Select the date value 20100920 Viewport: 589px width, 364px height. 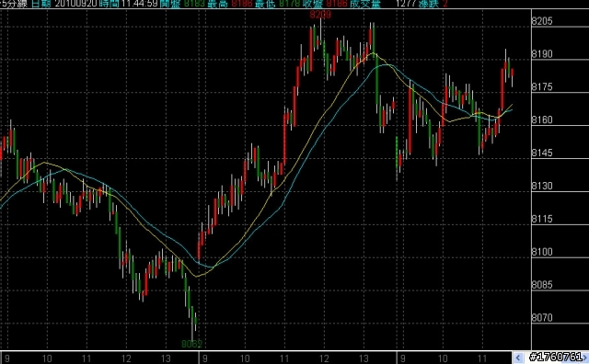pyautogui.click(x=75, y=4)
